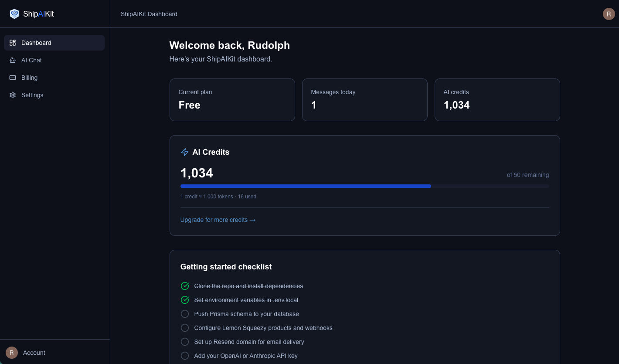Screen dimensions: 619x364
Task: Click the 1 credit ≈ 1,000 tokens note
Action: click(x=218, y=197)
